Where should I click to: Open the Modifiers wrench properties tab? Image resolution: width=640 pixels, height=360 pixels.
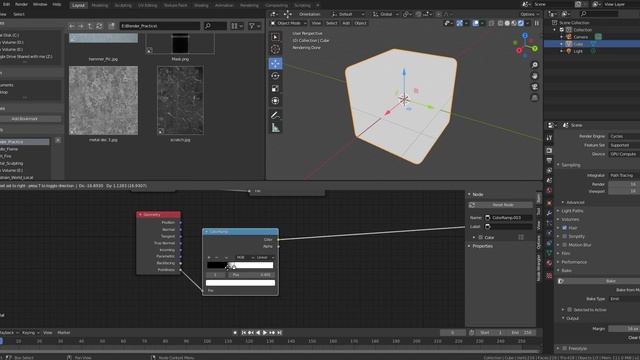549,213
